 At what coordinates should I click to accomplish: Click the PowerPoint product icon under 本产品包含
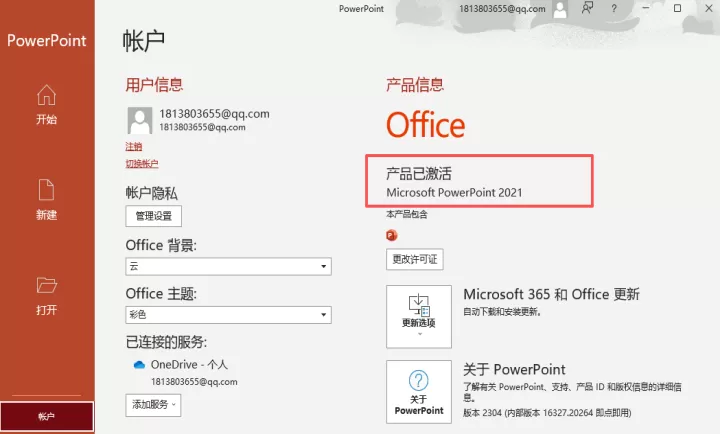click(x=391, y=236)
